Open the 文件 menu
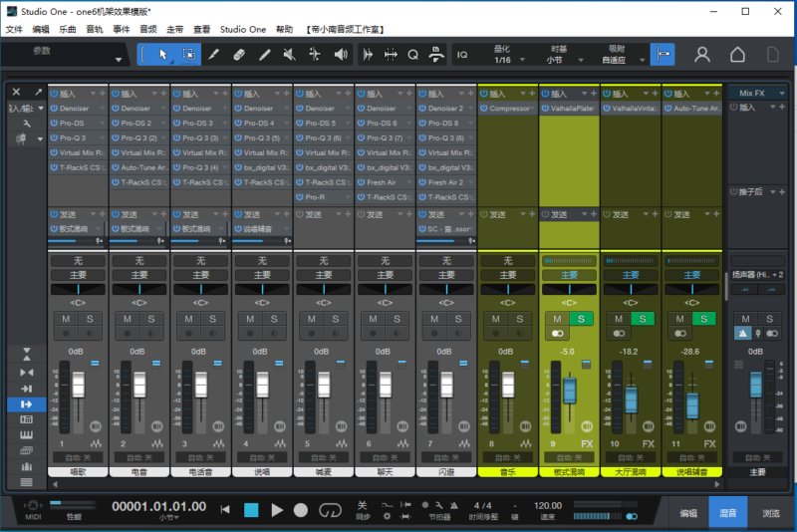Viewport: 797px width, 532px height. 14,30
